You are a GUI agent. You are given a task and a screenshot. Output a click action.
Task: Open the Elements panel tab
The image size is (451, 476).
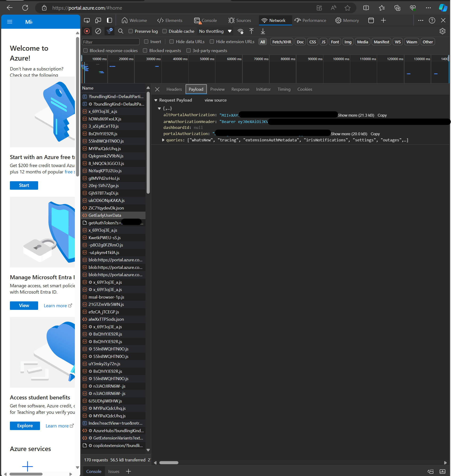pyautogui.click(x=170, y=21)
